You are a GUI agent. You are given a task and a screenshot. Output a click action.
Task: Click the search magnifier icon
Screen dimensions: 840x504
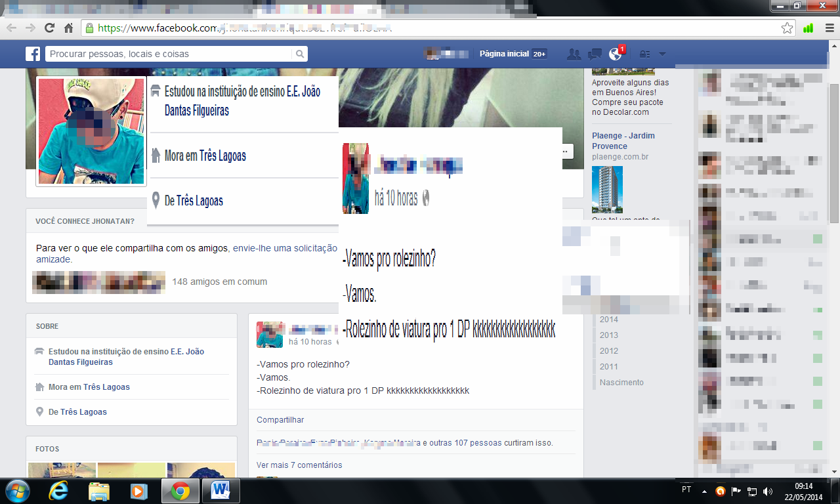click(x=300, y=54)
